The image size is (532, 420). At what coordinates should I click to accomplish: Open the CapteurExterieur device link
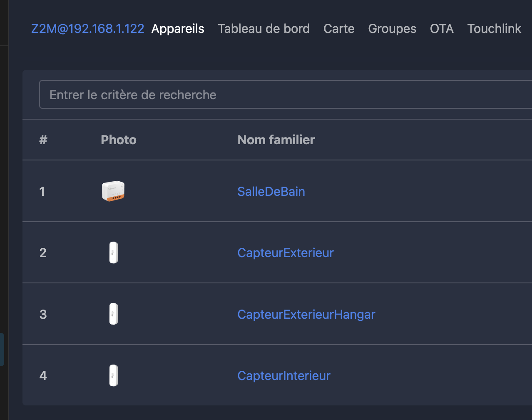point(286,252)
